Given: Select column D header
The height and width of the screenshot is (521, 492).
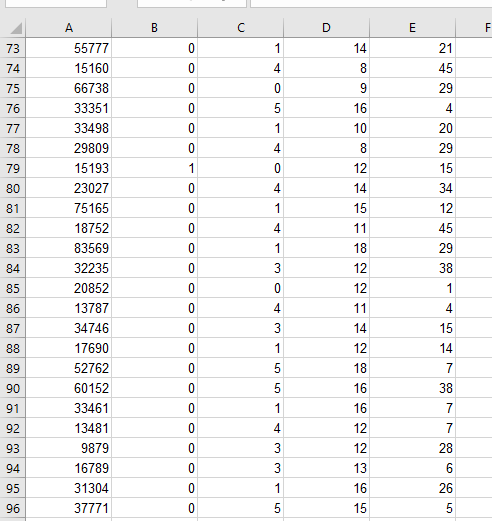Looking at the screenshot, I should 326,28.
